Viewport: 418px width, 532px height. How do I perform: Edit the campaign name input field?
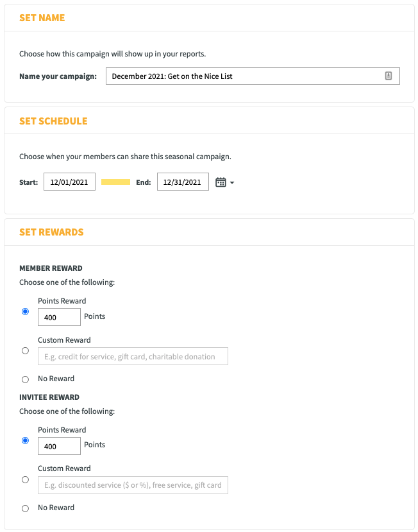[x=253, y=76]
